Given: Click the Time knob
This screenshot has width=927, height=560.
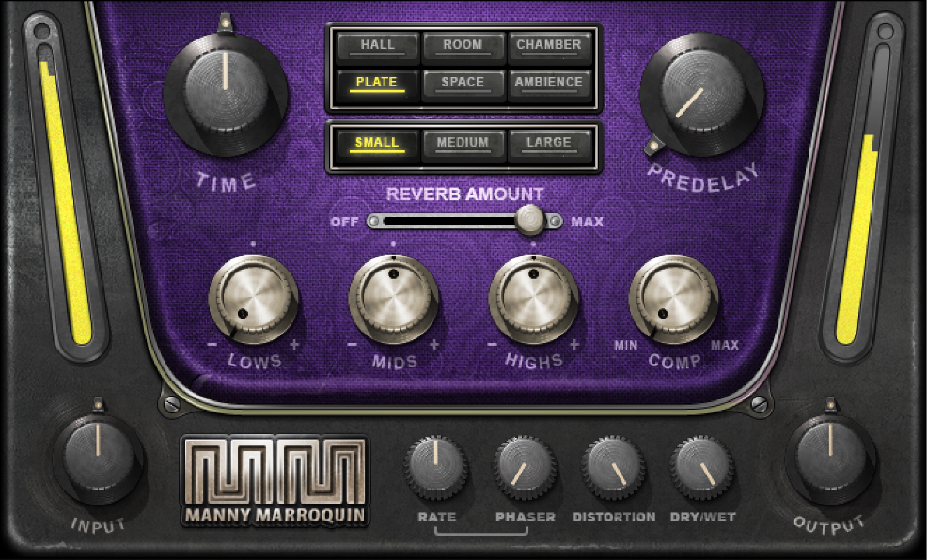Looking at the screenshot, I should 225,93.
